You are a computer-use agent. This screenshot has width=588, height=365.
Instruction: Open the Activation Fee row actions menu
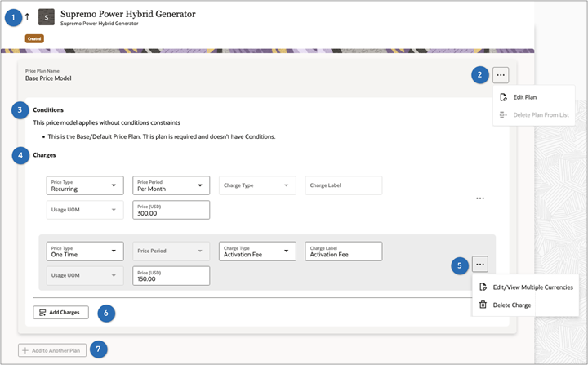click(x=480, y=265)
